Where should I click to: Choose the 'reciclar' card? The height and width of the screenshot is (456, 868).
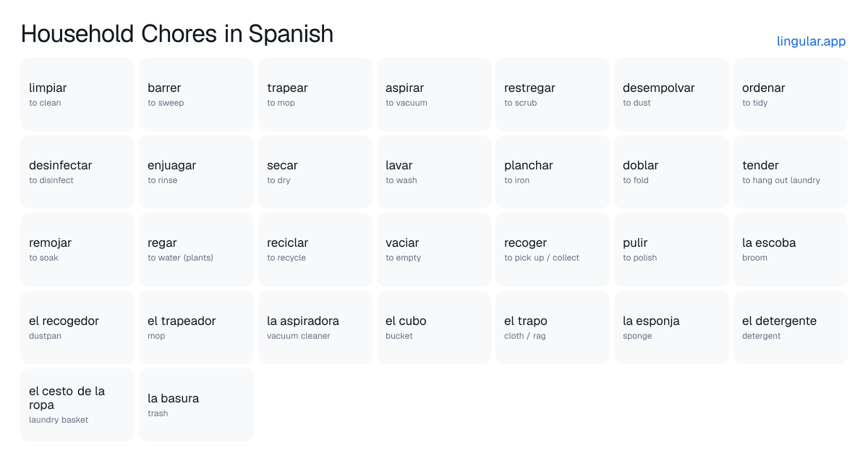pyautogui.click(x=315, y=250)
